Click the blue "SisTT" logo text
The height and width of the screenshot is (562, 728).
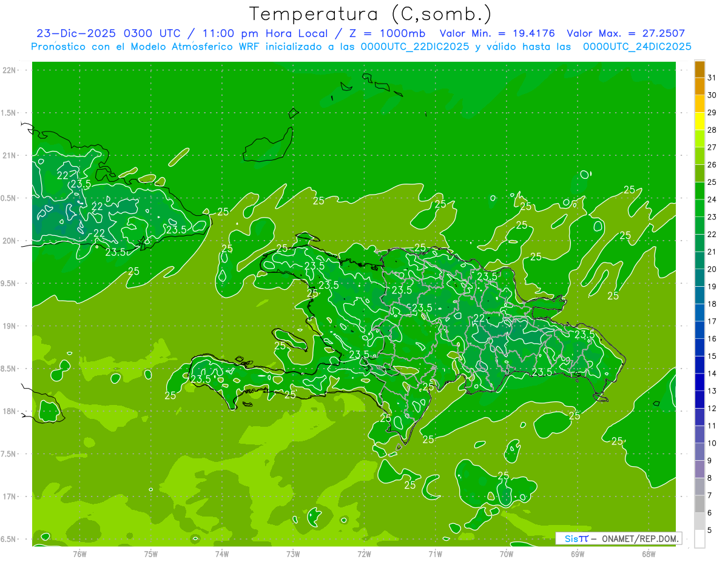[x=576, y=538]
